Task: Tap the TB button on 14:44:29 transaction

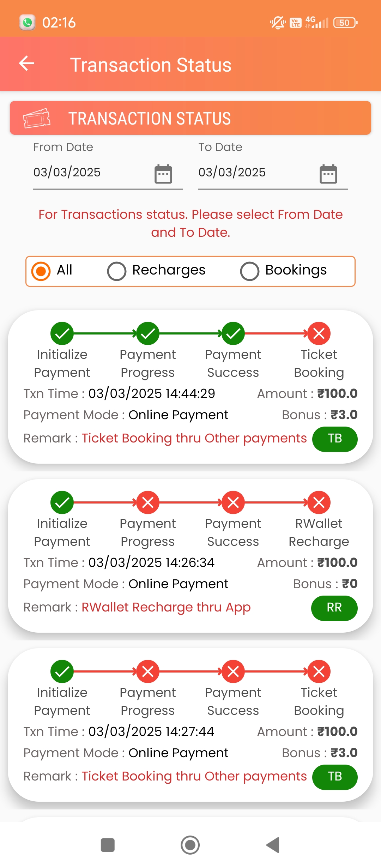Action: click(x=335, y=439)
